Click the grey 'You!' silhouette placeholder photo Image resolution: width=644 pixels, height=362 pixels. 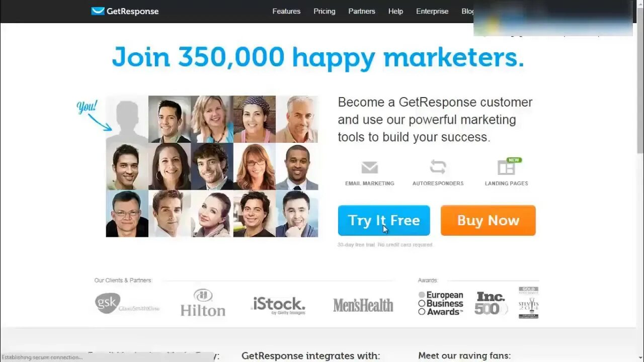coord(127,119)
